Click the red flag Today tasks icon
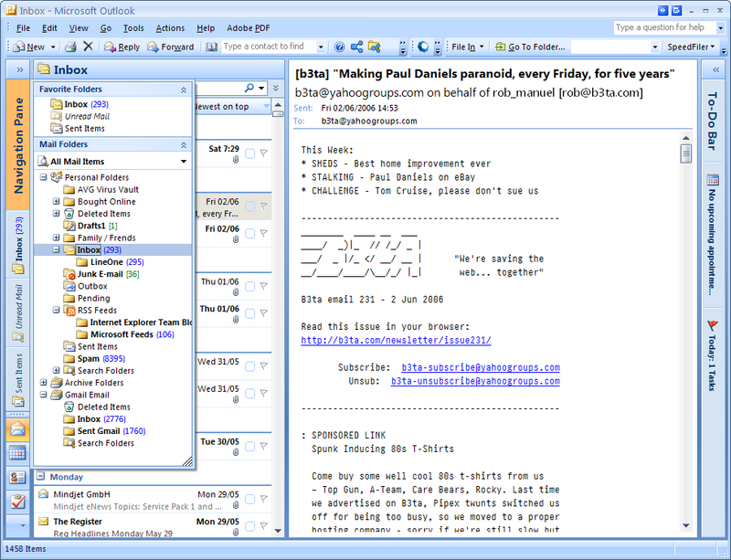This screenshot has height=560, width=731. 713,325
